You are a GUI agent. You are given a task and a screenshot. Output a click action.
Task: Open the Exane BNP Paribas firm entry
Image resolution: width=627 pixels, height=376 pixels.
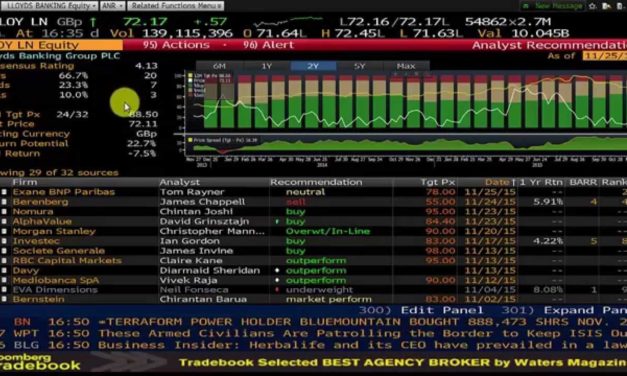click(x=64, y=192)
